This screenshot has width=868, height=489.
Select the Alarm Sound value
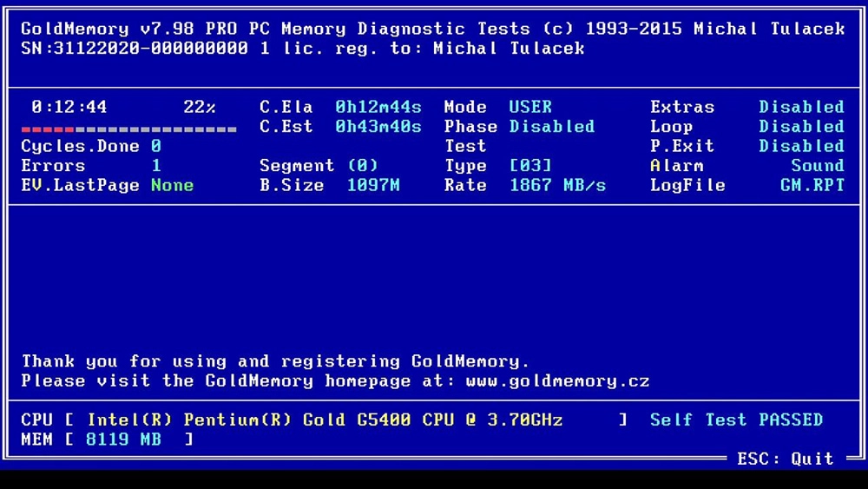pyautogui.click(x=817, y=166)
